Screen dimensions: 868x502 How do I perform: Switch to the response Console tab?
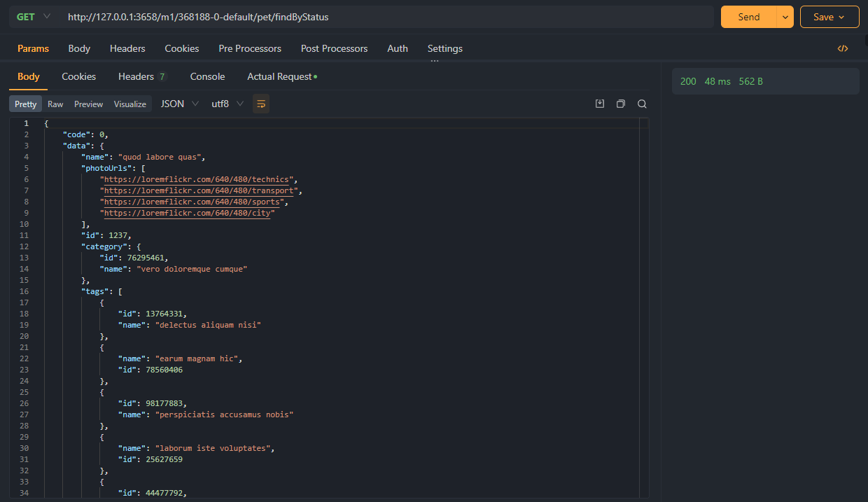click(207, 76)
